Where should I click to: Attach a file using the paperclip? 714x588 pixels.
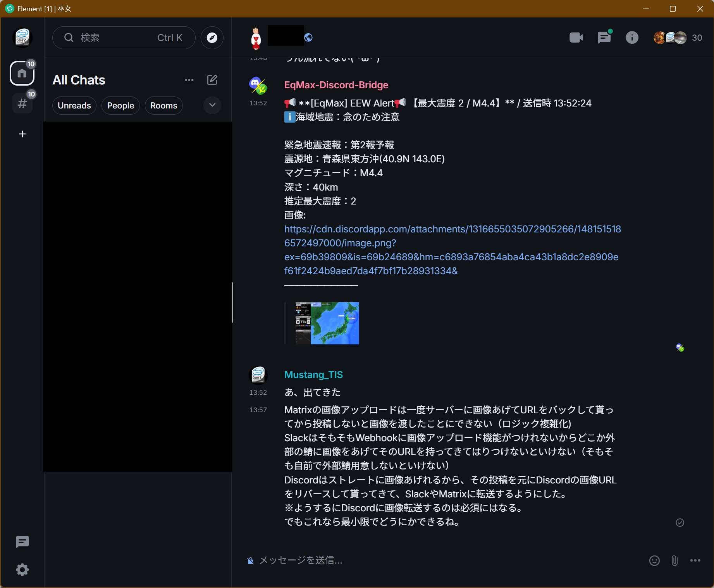[x=674, y=560]
